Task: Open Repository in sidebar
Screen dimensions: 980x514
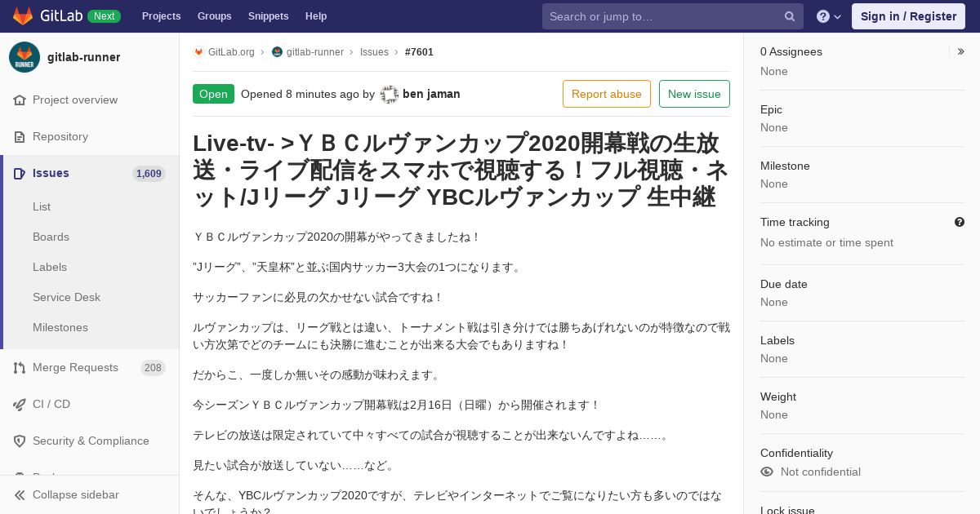Action: 60,136
